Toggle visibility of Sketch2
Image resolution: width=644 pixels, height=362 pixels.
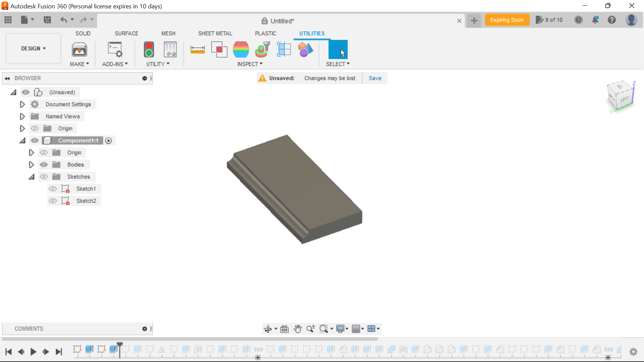pos(53,201)
